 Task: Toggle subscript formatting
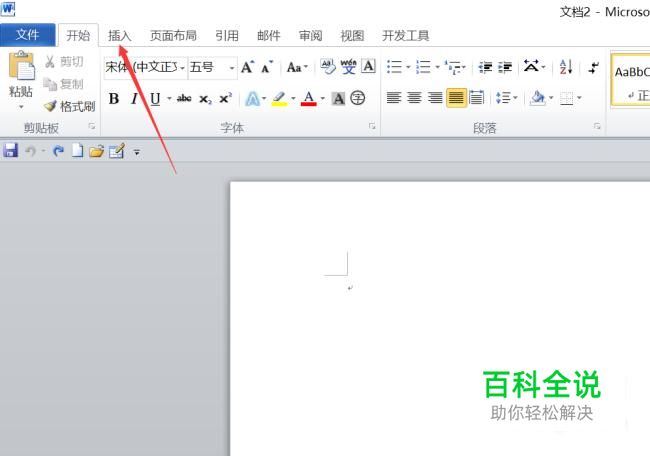point(205,99)
